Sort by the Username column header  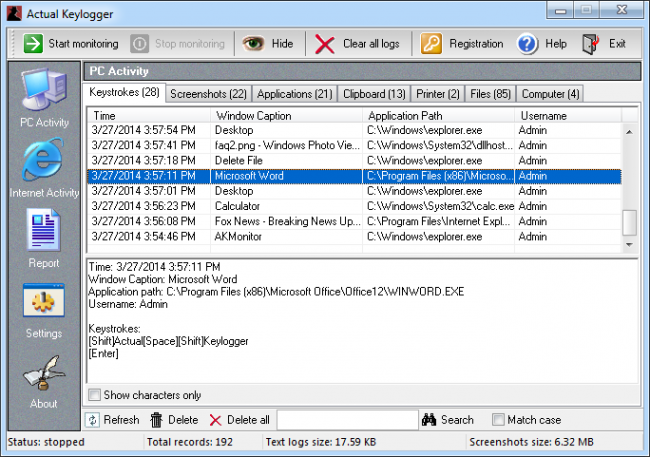pyautogui.click(x=568, y=116)
